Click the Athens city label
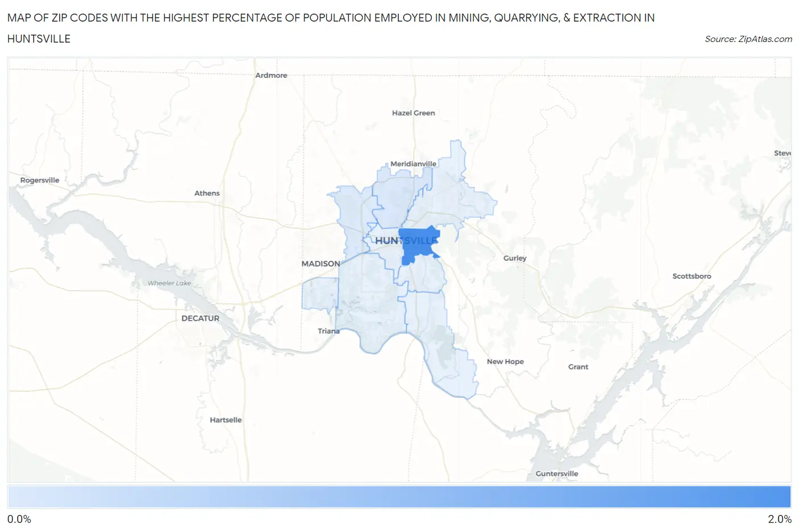Image resolution: width=799 pixels, height=532 pixels. tap(207, 193)
